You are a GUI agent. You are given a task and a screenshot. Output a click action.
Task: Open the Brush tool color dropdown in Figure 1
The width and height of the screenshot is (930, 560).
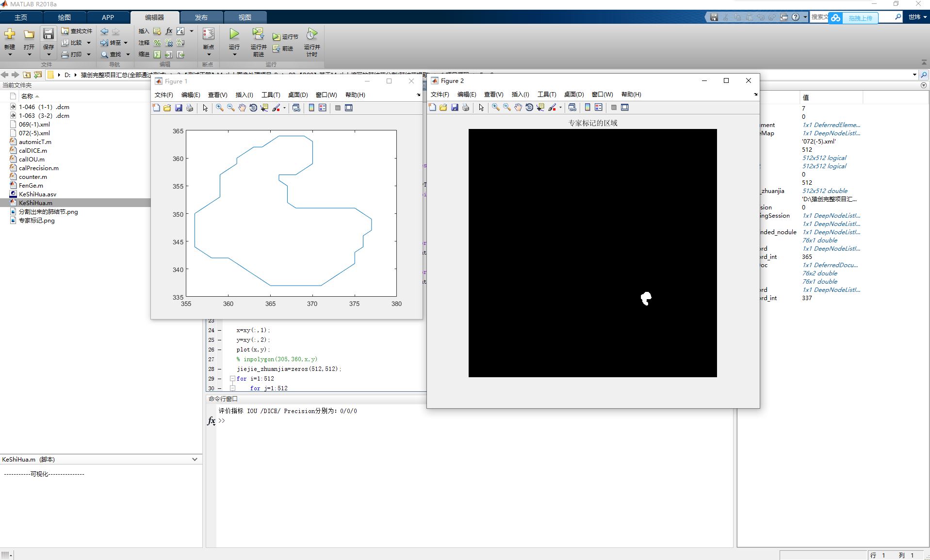pyautogui.click(x=285, y=108)
